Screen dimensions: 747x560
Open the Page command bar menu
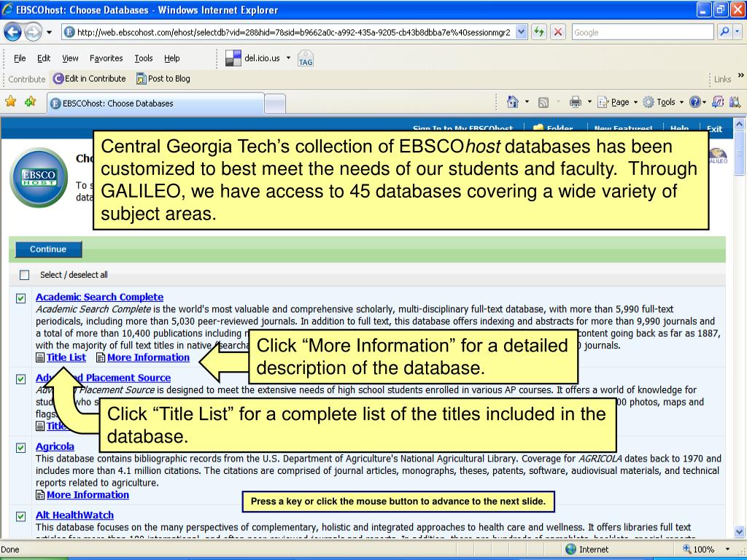617,102
